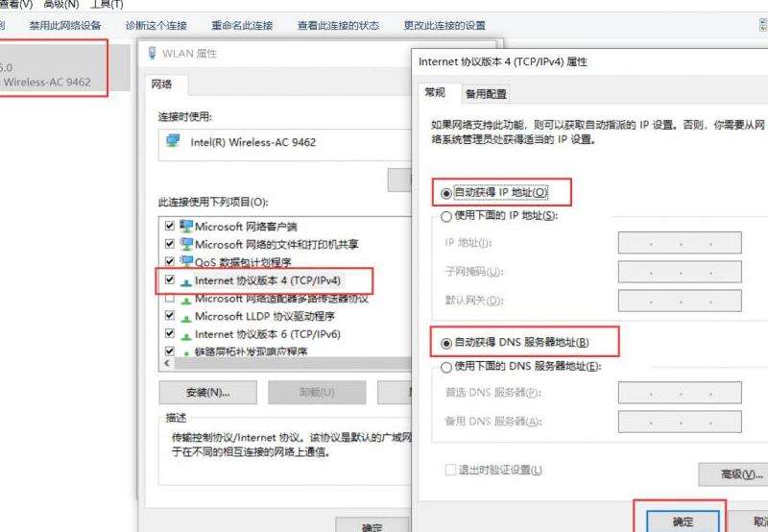This screenshot has height=532, width=768.
Task: Select Internet 协议版本 6 (TCP/IPv6) list item
Action: click(267, 334)
